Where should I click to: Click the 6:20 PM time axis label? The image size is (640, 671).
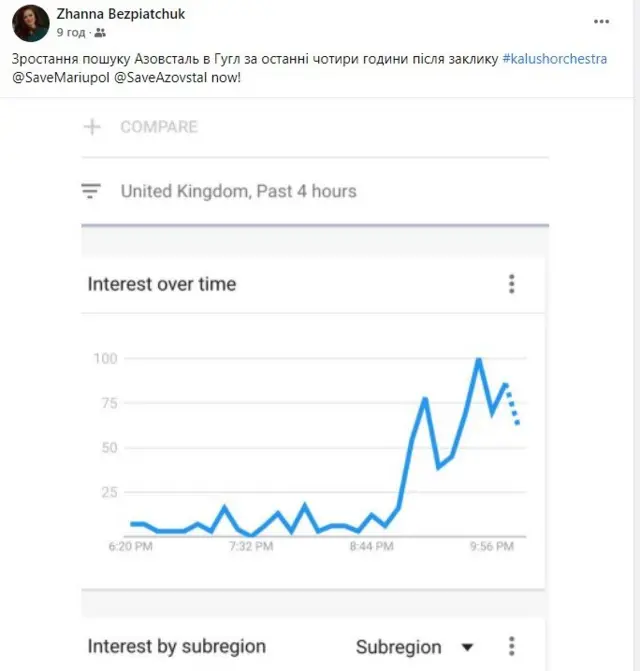(129, 546)
